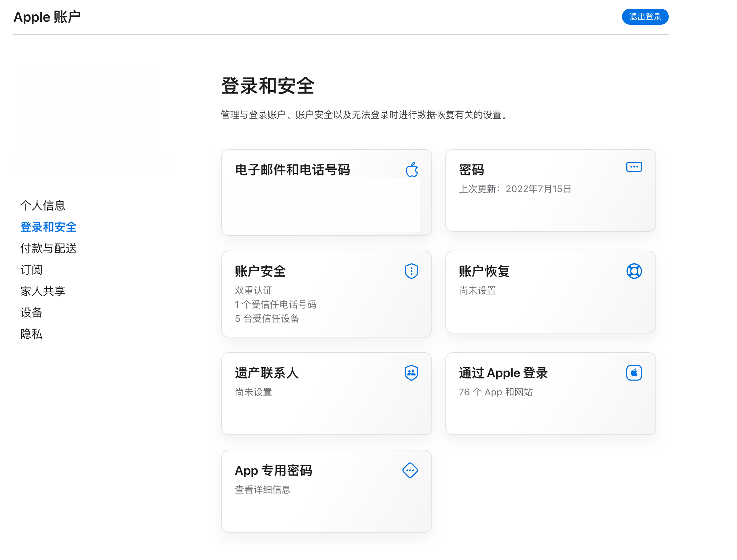Click the Apple 账户 header title

(47, 17)
